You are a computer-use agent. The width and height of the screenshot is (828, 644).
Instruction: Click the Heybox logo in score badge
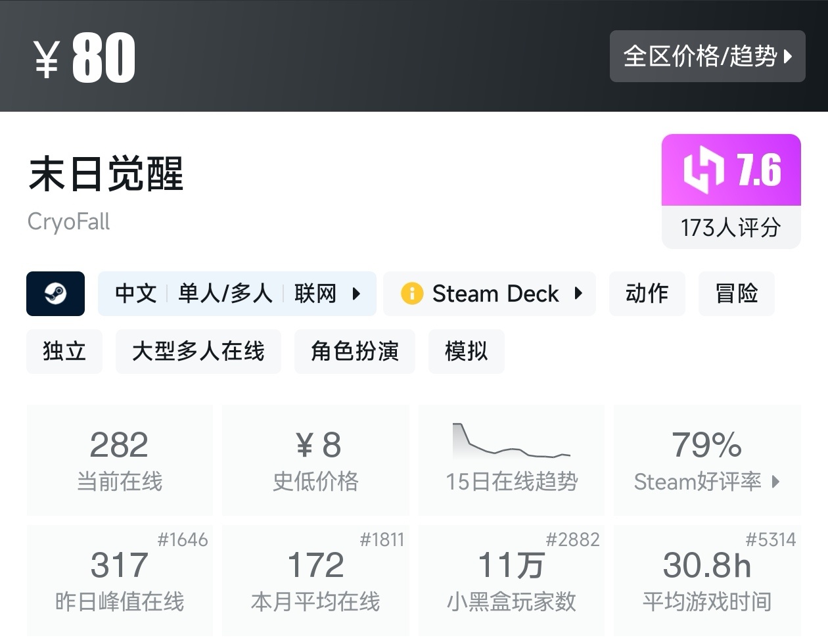(703, 170)
